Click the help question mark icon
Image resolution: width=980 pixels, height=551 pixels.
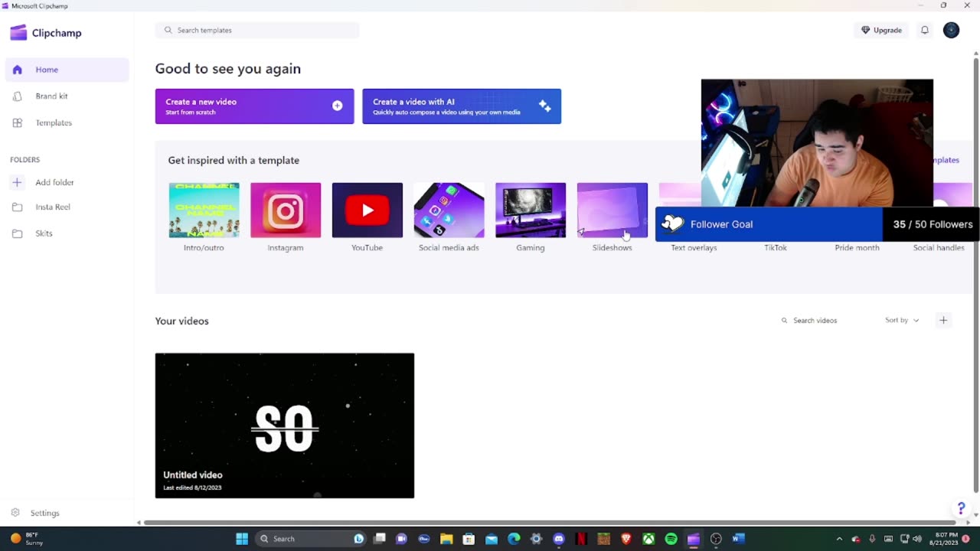pos(961,509)
